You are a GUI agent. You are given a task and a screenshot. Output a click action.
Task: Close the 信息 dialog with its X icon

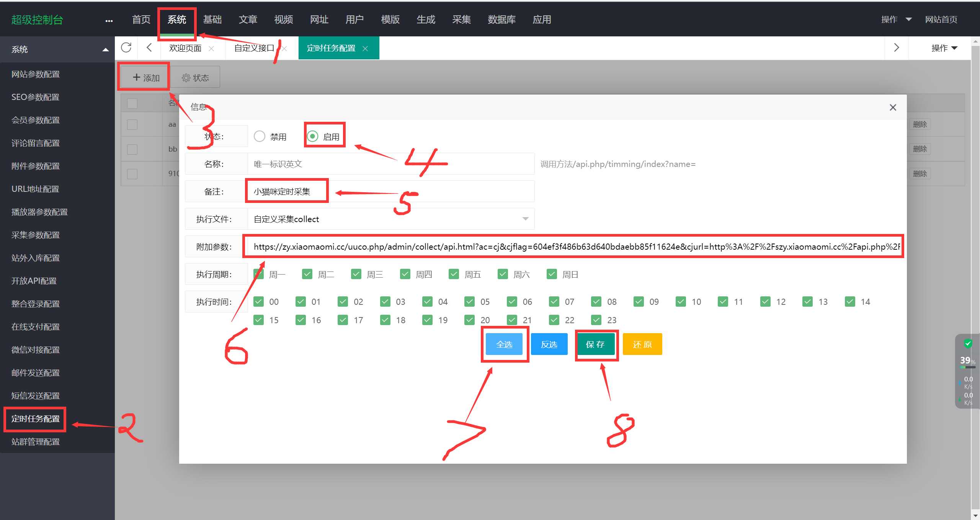pos(893,108)
